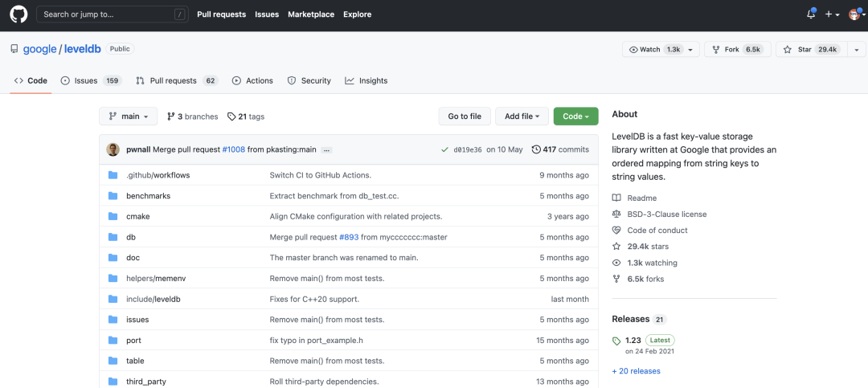The width and height of the screenshot is (868, 388).
Task: Click the green commit status checkmark
Action: [444, 149]
